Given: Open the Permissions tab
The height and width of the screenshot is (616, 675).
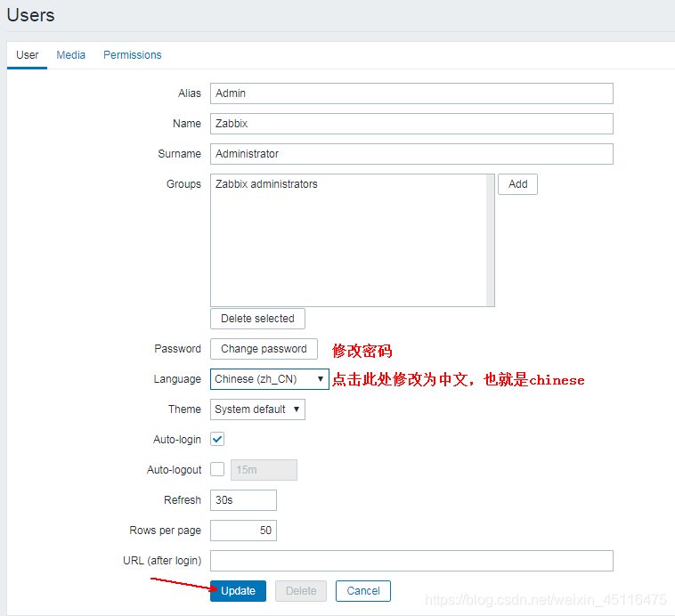Looking at the screenshot, I should pos(132,55).
